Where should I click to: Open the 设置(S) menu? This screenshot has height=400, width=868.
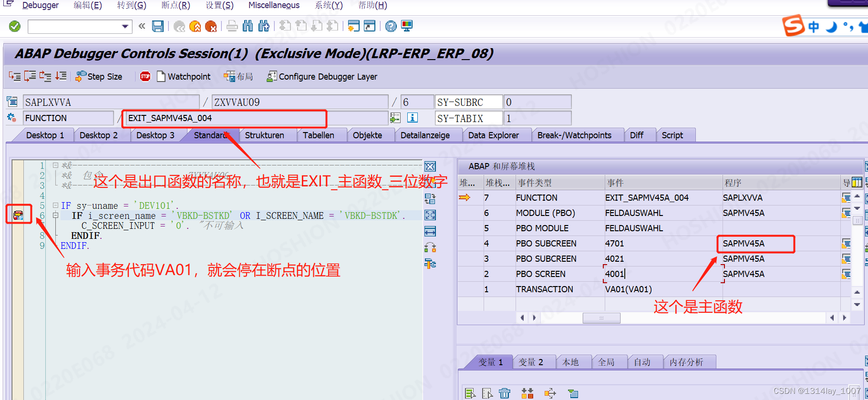click(x=219, y=5)
